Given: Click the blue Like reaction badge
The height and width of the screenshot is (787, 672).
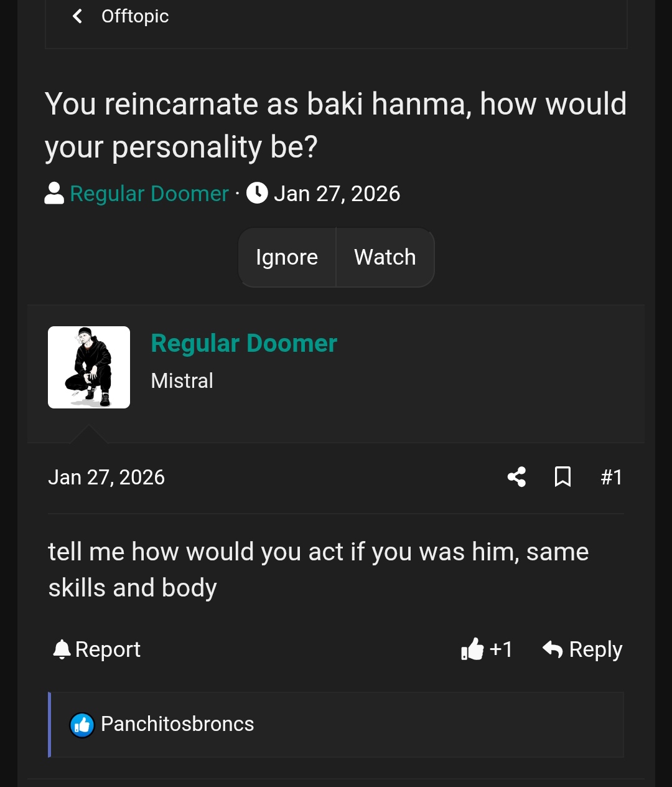Looking at the screenshot, I should click(82, 725).
